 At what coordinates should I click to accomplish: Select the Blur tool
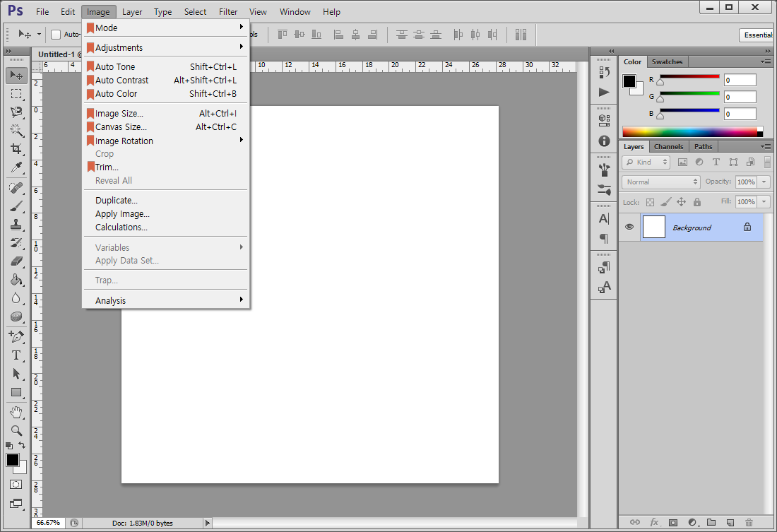[x=16, y=298]
